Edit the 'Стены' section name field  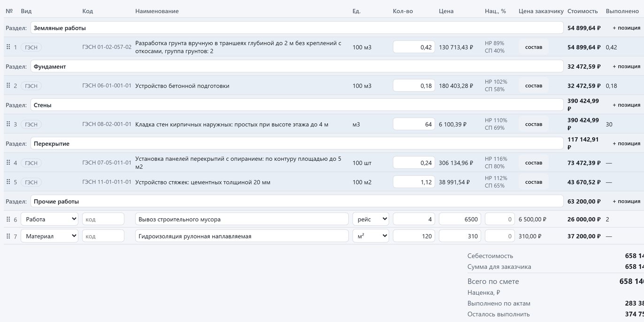click(297, 105)
